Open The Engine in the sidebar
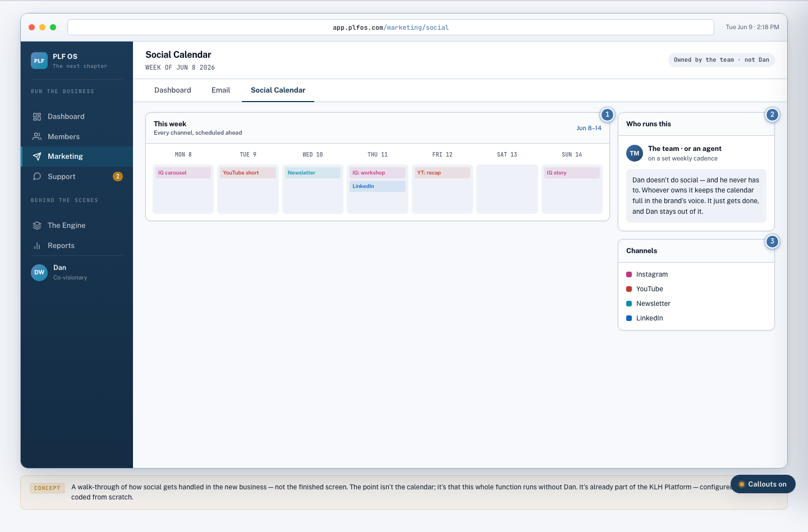808x532 pixels. [66, 226]
